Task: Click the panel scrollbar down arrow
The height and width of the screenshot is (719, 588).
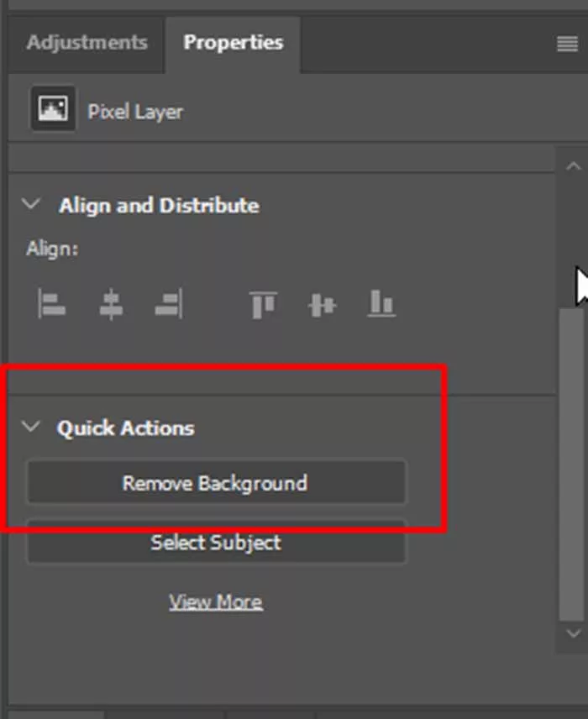Action: [x=572, y=632]
